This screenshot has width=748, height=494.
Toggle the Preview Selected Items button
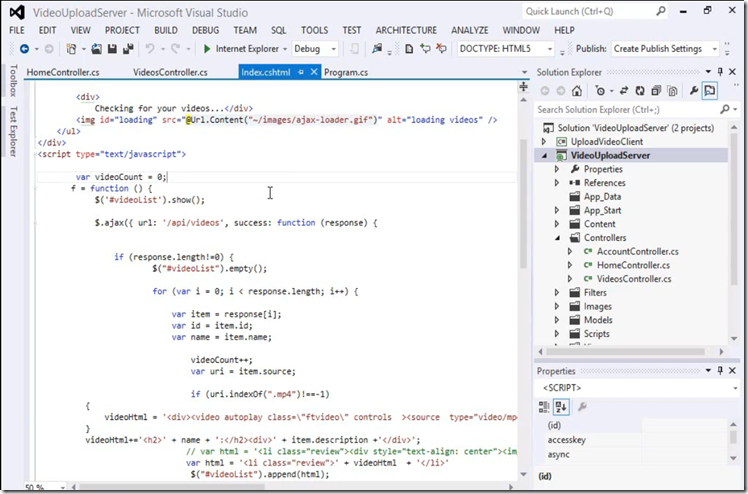tap(710, 91)
